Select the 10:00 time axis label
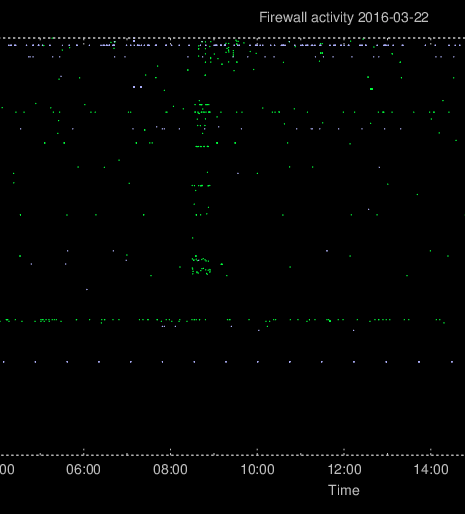The image size is (465, 514). [257, 469]
